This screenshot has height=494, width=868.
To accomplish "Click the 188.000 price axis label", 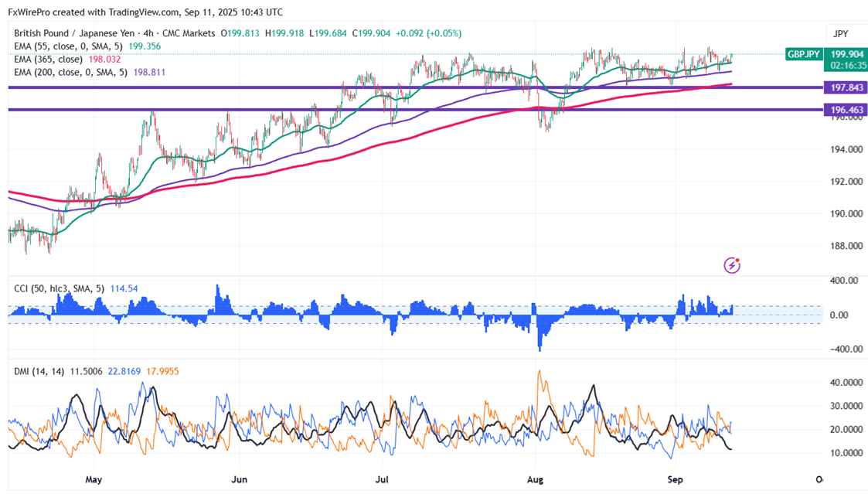I will tap(846, 246).
